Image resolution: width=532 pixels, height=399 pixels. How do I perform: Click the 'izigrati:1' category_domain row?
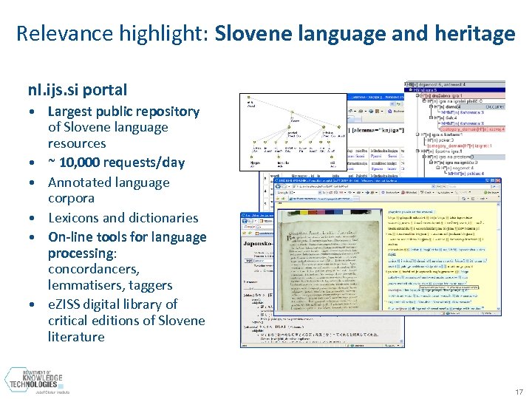[460, 146]
